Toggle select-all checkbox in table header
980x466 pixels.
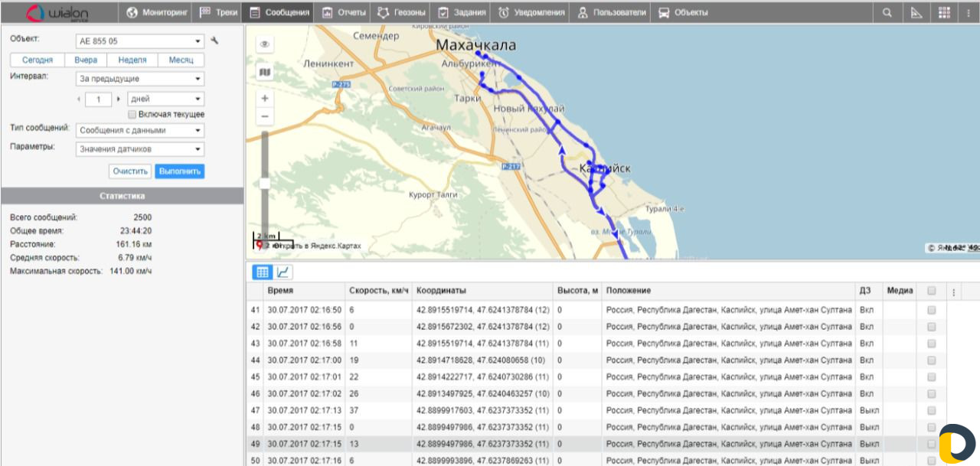(x=932, y=291)
